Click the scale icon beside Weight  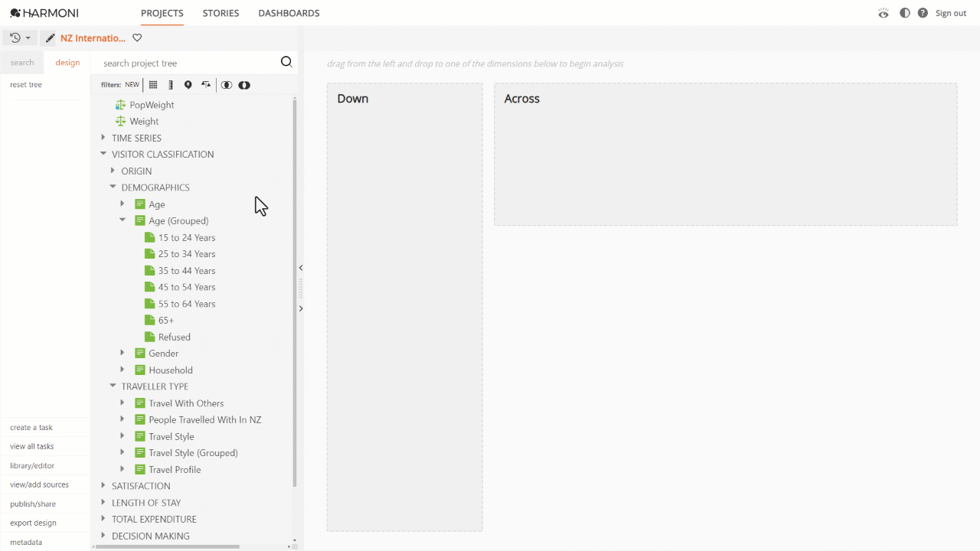pyautogui.click(x=120, y=121)
